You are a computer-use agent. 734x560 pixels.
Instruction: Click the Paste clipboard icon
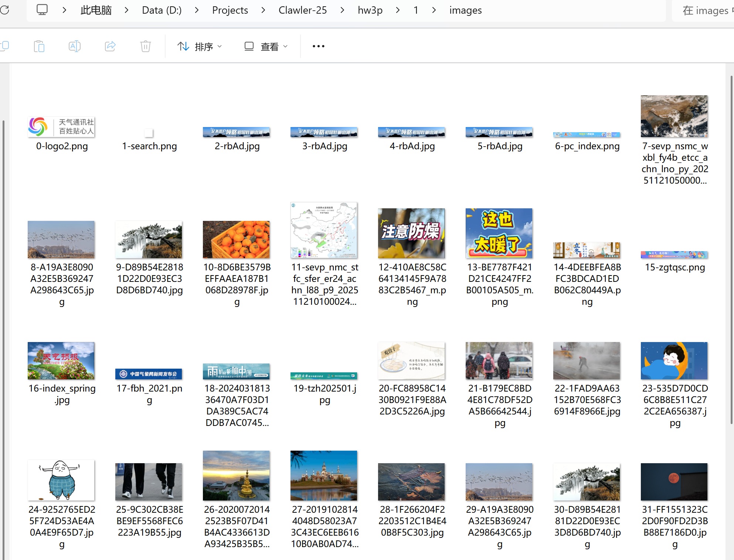(39, 46)
